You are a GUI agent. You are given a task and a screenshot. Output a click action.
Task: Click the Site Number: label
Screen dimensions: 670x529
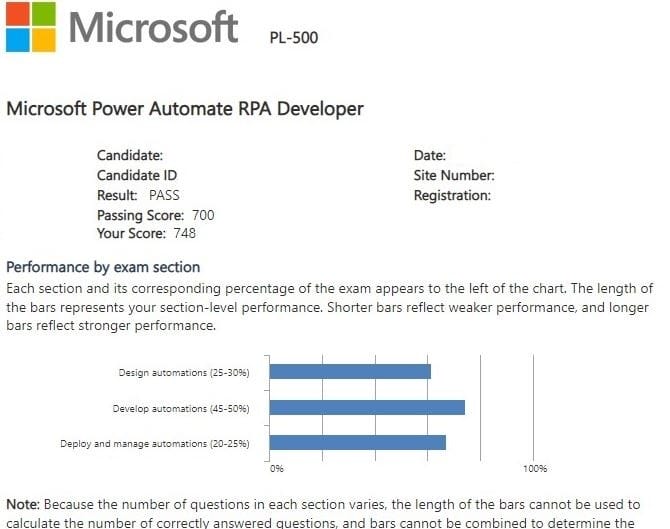[454, 175]
